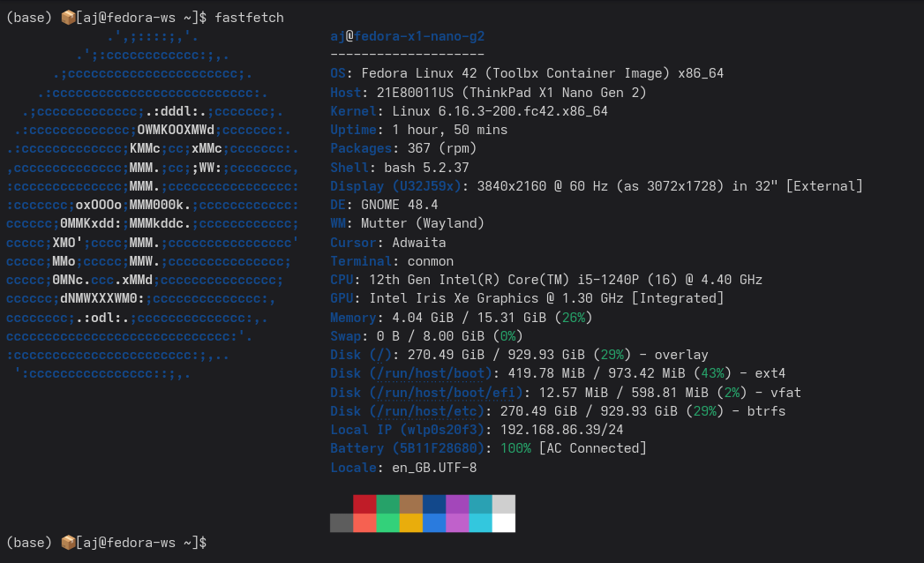Click the swap usage "0 B / 8.00 GiB"
This screenshot has width=924, height=563.
[430, 336]
